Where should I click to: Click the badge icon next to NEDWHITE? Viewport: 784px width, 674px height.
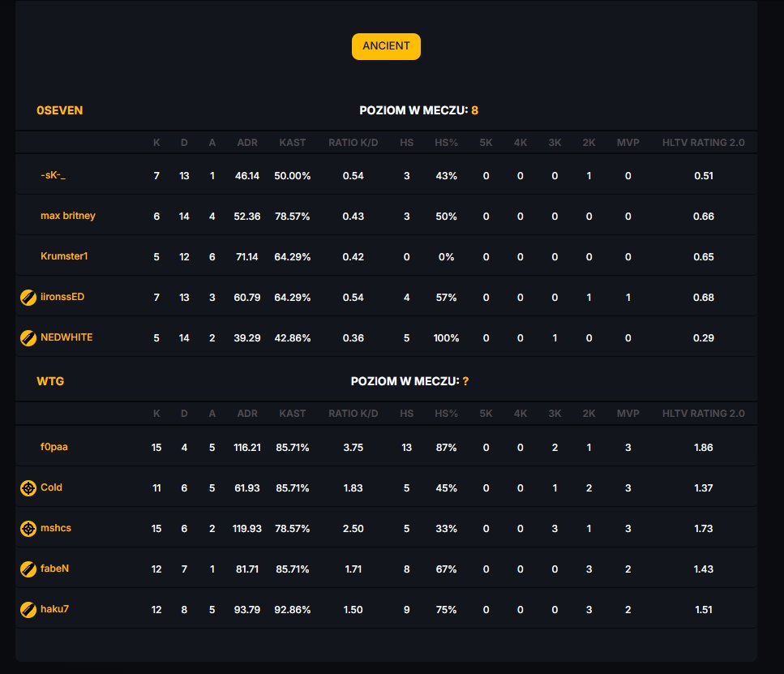(x=28, y=337)
